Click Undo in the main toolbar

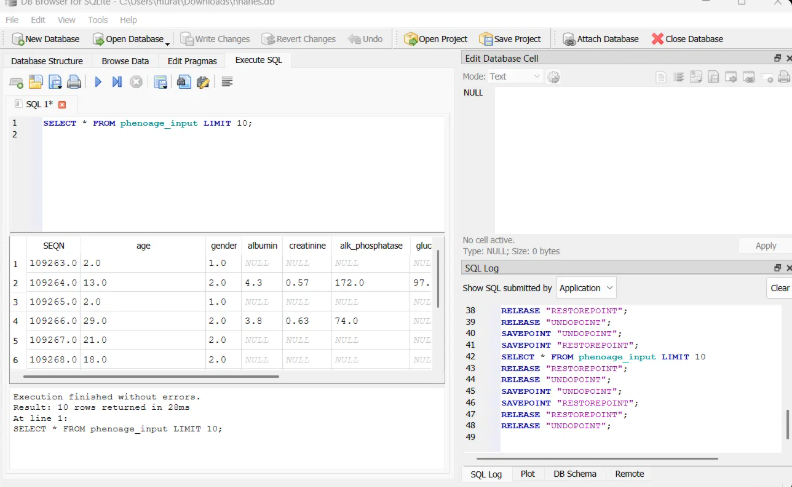tap(366, 39)
